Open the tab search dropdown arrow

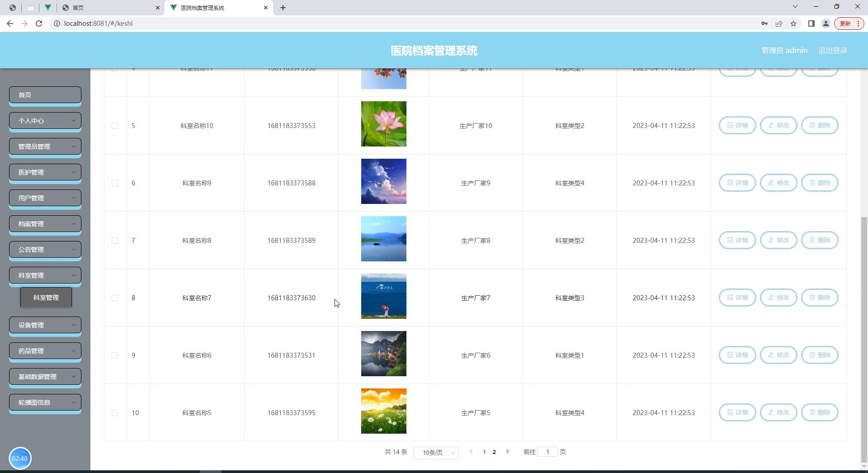pyautogui.click(x=795, y=7)
